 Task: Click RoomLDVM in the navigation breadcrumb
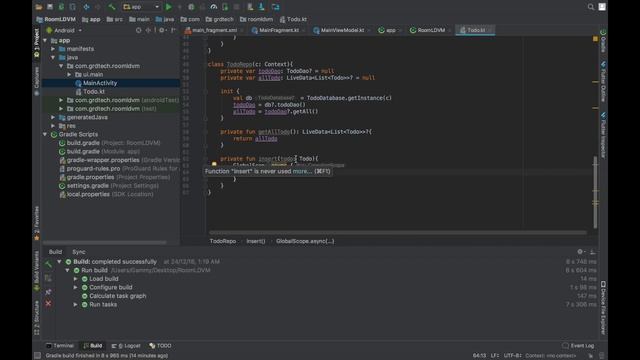click(56, 19)
